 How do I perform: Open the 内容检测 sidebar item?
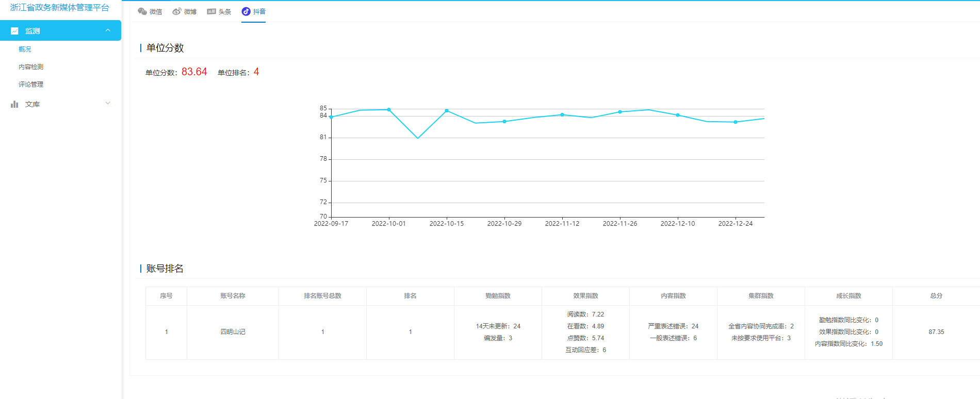[31, 67]
